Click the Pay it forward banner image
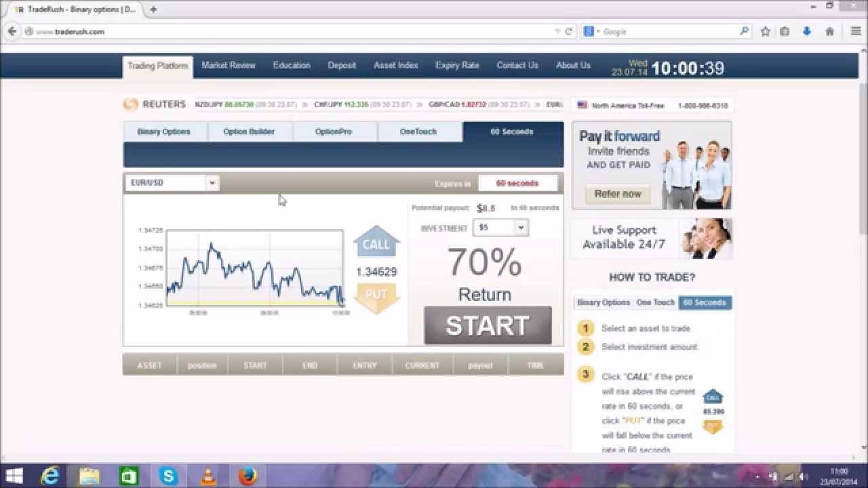Viewport: 868px width, 488px height. (652, 165)
